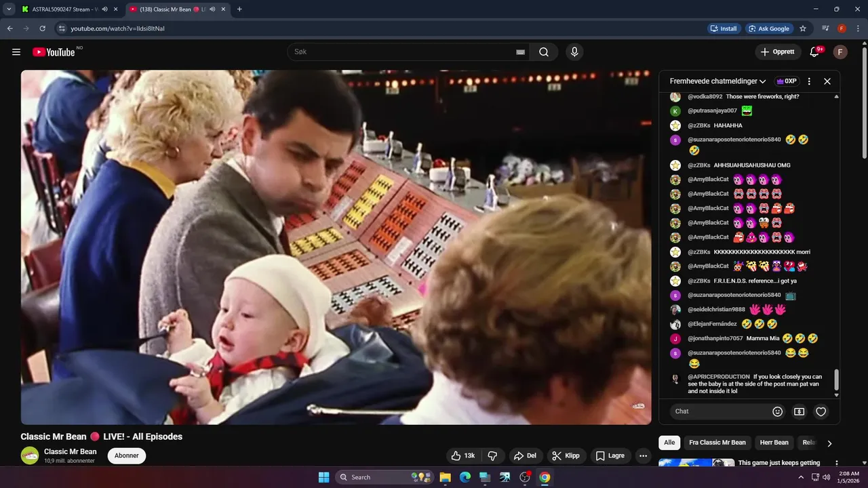Open the taskbar clock and date
Image resolution: width=868 pixels, height=488 pixels.
pyautogui.click(x=848, y=477)
